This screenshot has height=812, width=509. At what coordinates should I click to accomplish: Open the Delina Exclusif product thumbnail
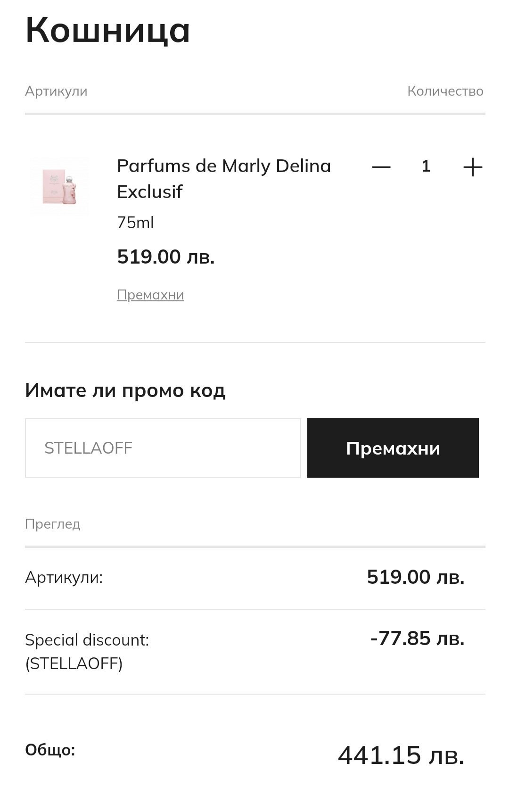tap(60, 187)
